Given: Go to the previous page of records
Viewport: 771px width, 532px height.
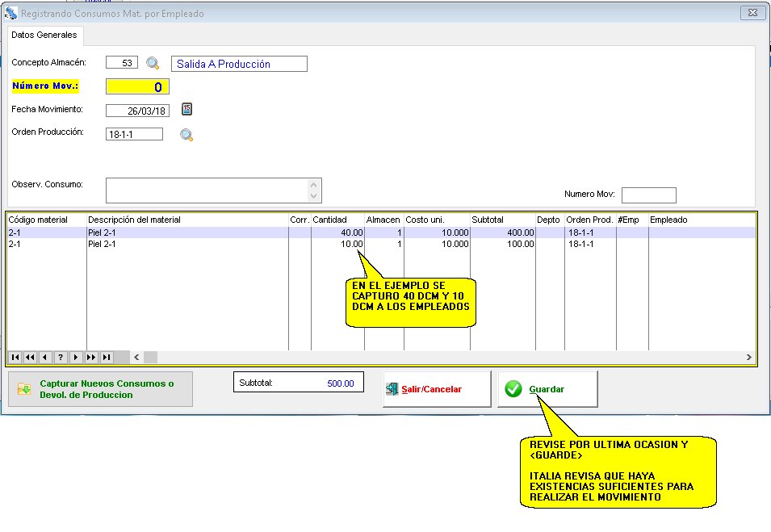Looking at the screenshot, I should 30,357.
